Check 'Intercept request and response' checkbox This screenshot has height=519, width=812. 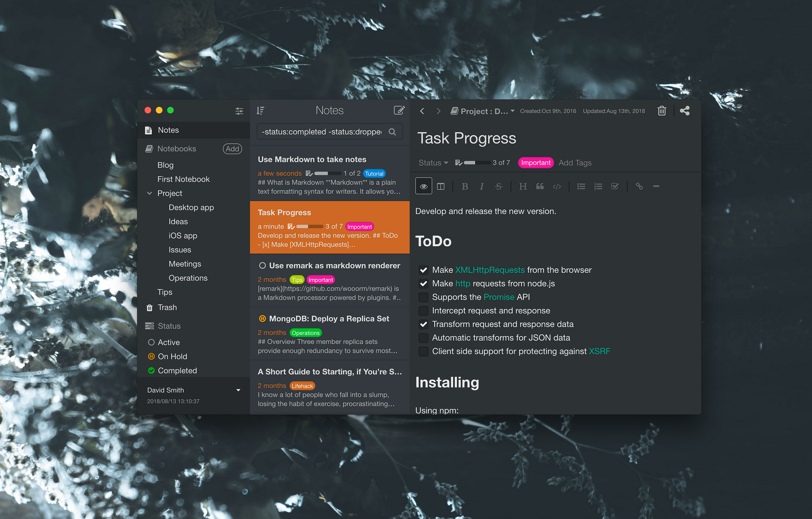point(423,311)
